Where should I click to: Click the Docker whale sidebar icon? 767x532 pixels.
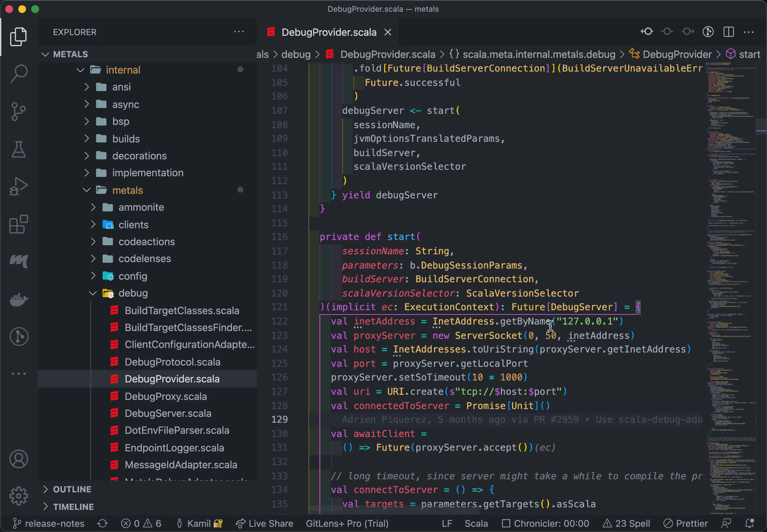pos(19,300)
